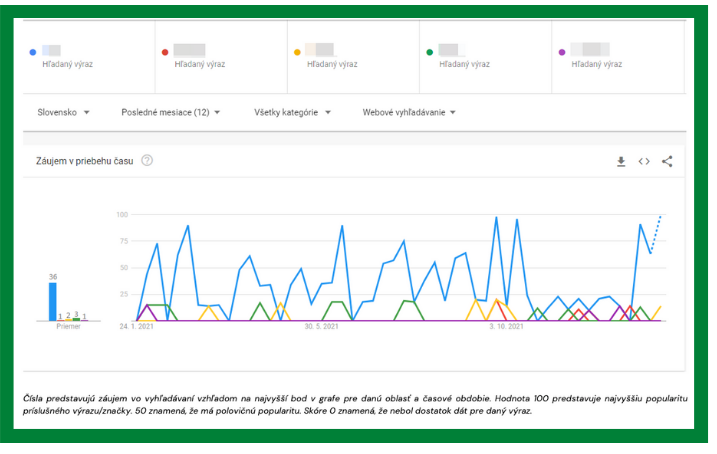Click the dotted blue forecast line segment

[x=656, y=234]
